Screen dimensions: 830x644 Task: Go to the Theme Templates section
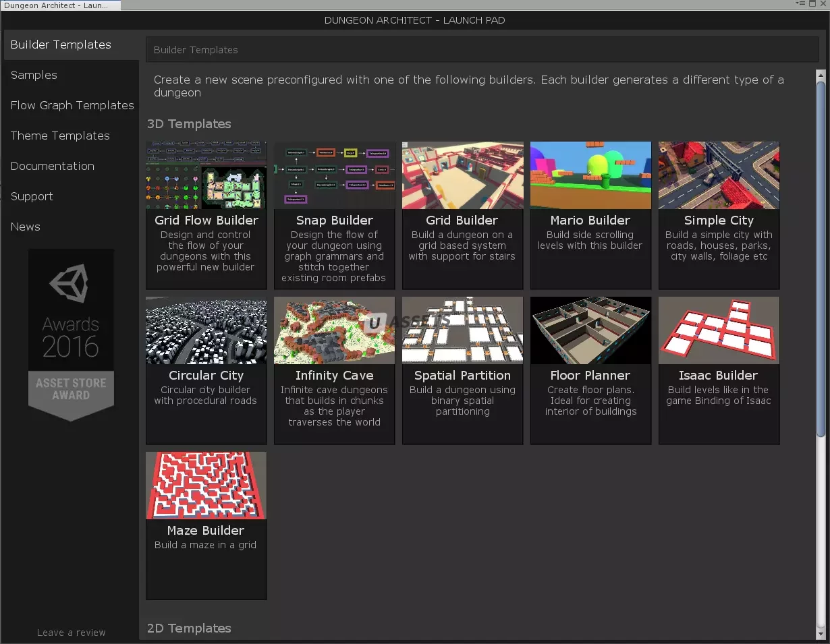point(60,136)
